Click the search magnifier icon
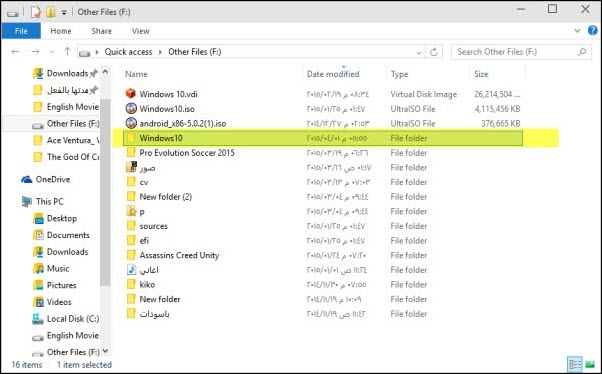Viewport: 602px width, 374px height. (x=582, y=52)
